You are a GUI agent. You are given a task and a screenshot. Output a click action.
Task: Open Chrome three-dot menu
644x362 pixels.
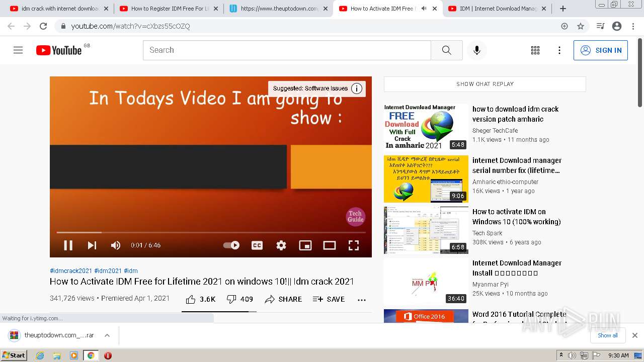pos(633,26)
